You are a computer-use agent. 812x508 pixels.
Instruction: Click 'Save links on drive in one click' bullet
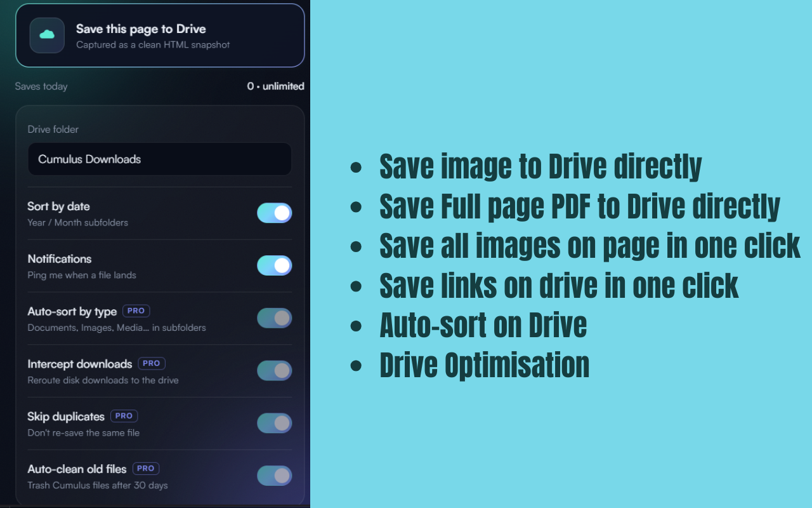[x=559, y=285]
